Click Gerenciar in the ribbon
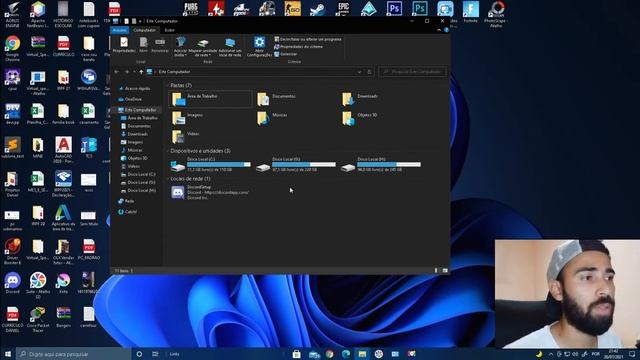The width and height of the screenshot is (640, 360). (x=286, y=54)
